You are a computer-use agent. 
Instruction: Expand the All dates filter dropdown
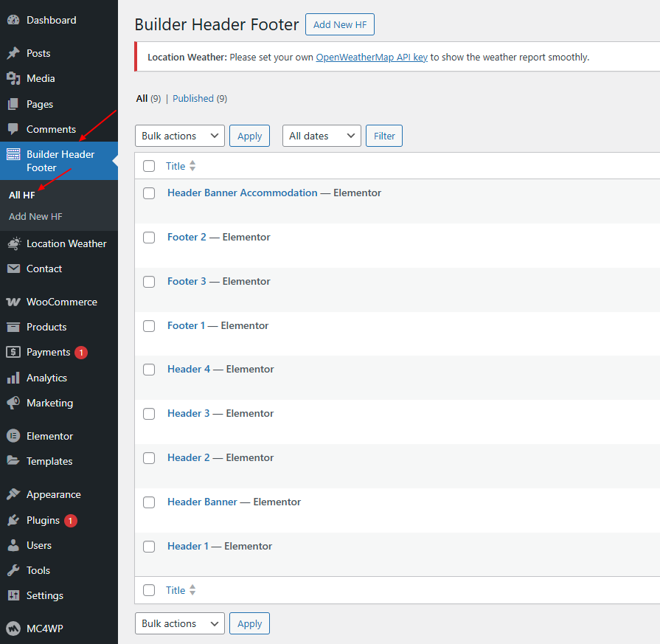coord(322,136)
